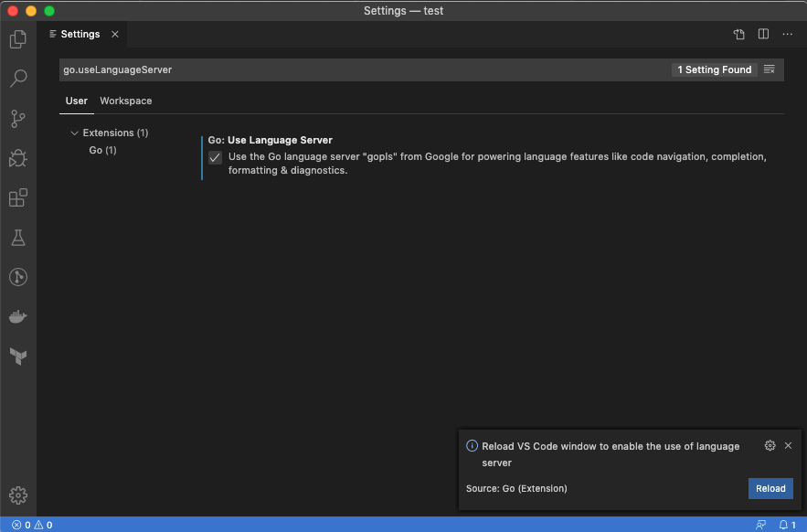Open the HashiCorp Terraform view
The height and width of the screenshot is (532, 807).
pos(18,356)
